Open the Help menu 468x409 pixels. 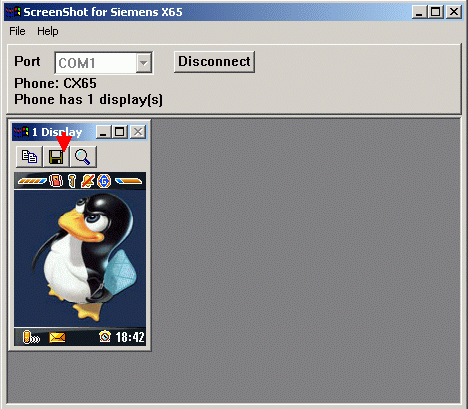48,31
